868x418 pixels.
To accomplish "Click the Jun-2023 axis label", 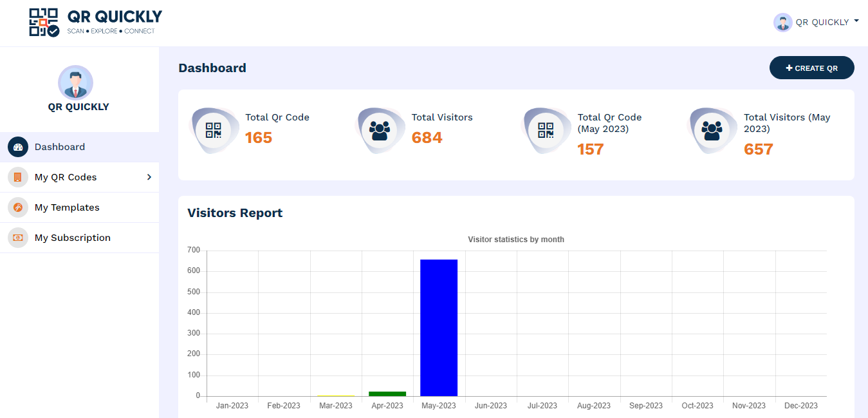I will tap(491, 406).
